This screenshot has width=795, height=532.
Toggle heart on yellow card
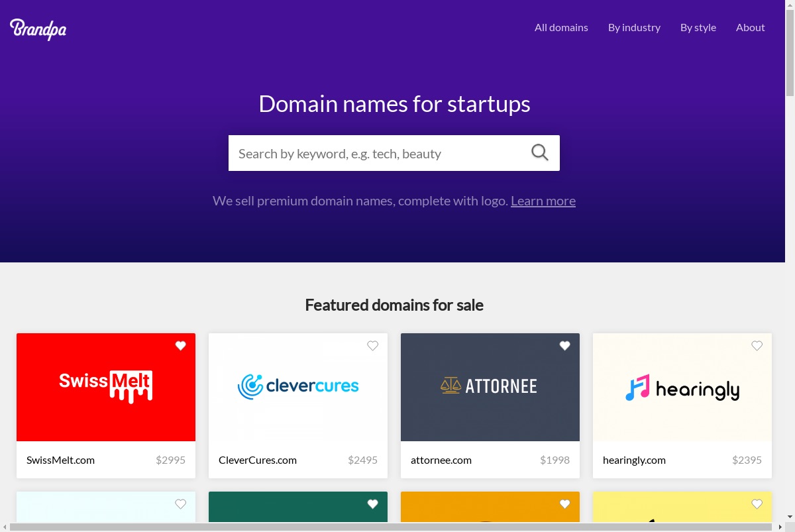click(x=757, y=504)
